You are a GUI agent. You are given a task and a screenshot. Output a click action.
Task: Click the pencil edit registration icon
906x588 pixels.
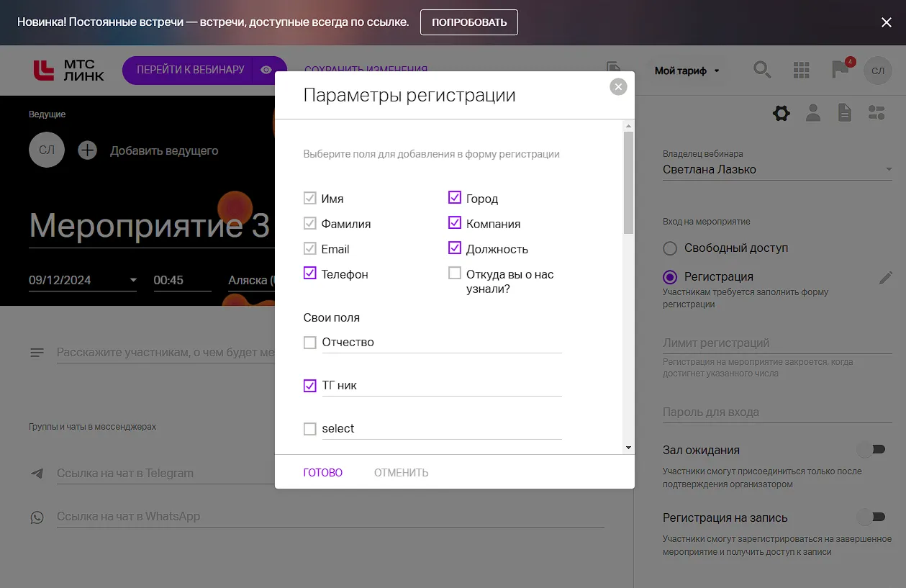tap(886, 278)
